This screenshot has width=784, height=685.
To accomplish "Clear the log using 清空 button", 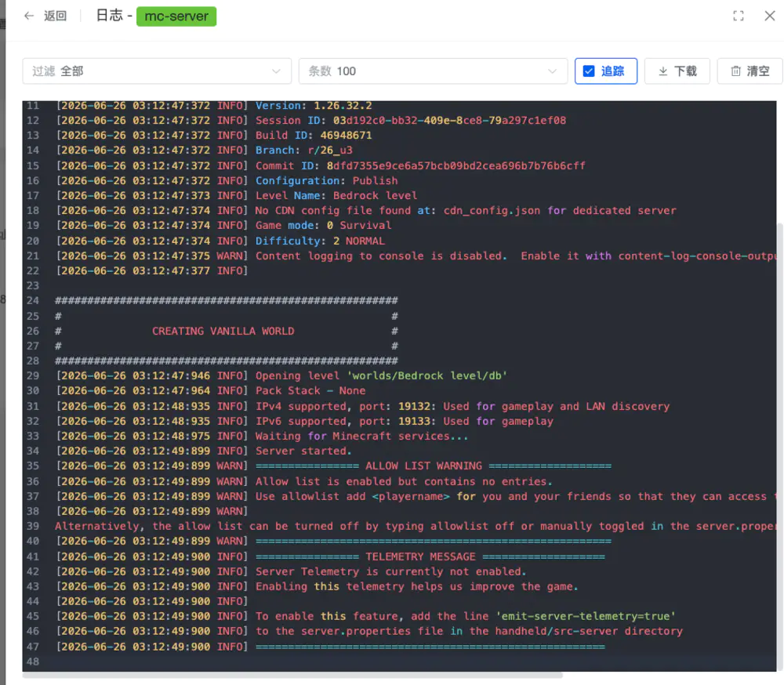I will click(x=750, y=71).
